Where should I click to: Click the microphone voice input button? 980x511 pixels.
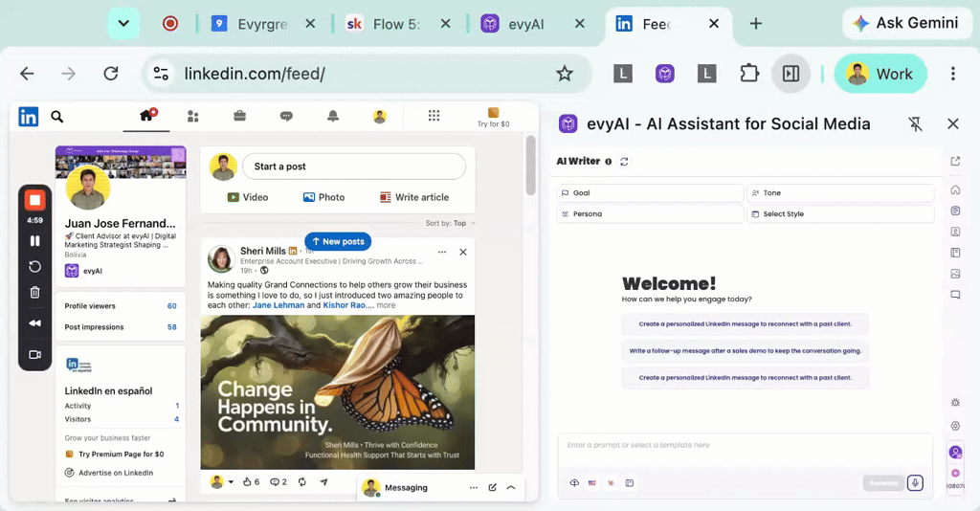(x=915, y=483)
